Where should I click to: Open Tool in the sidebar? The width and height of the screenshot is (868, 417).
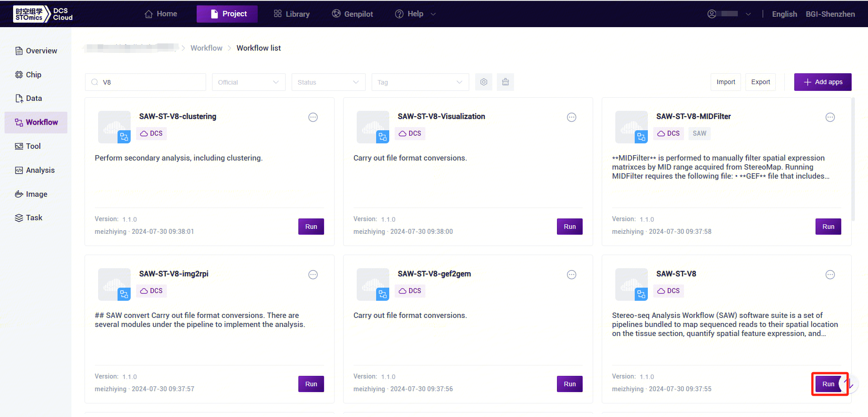point(36,146)
